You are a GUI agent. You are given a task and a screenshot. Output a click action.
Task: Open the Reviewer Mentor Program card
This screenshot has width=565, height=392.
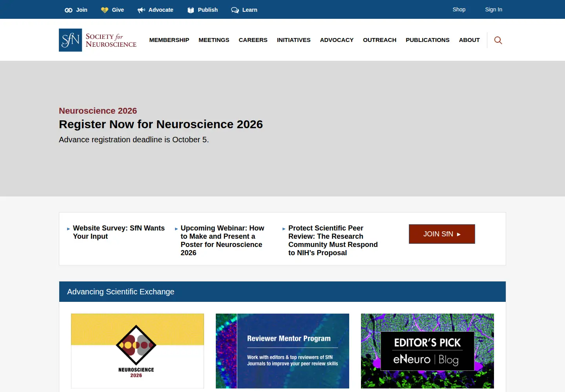click(x=282, y=351)
